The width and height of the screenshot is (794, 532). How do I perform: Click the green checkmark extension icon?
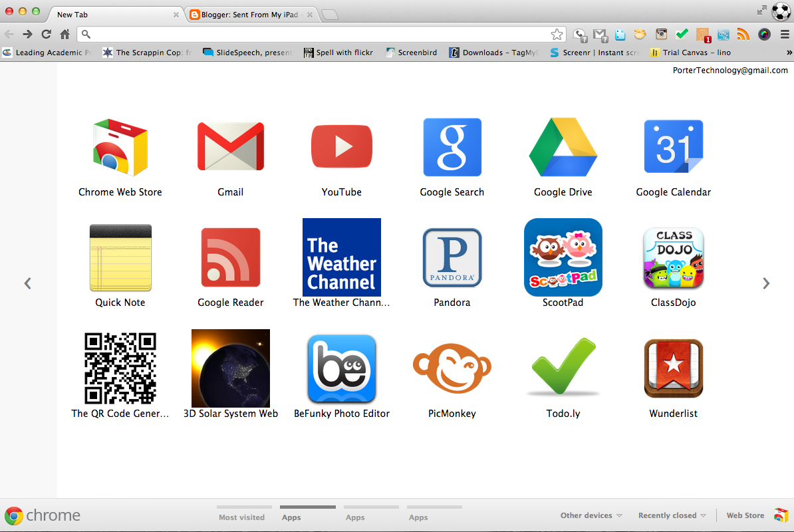point(682,34)
